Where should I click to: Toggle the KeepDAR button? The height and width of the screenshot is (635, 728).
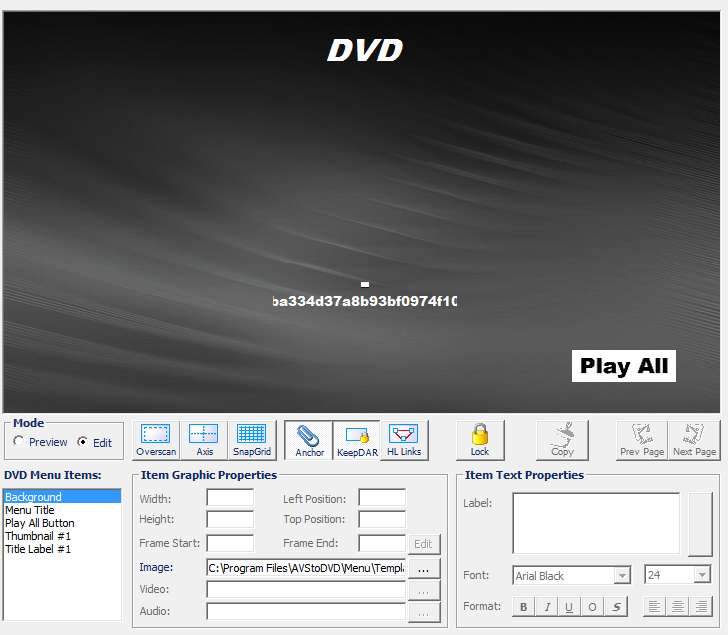click(357, 440)
